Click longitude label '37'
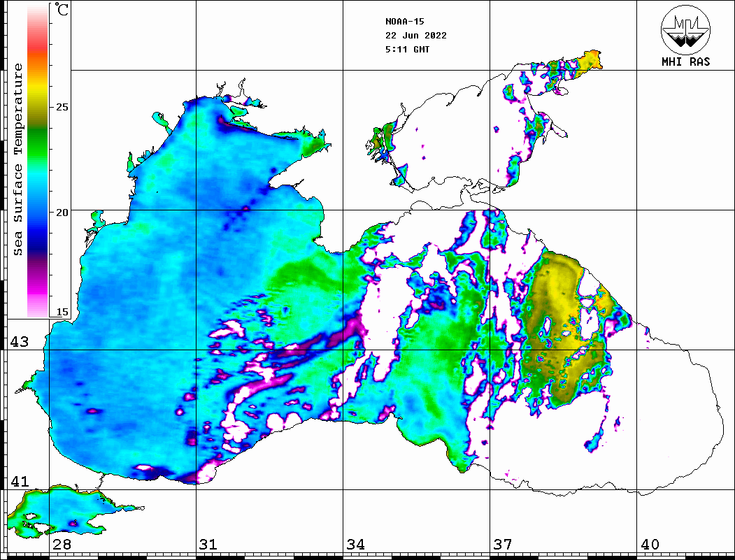Screen dimensions: 735x560 (503, 545)
